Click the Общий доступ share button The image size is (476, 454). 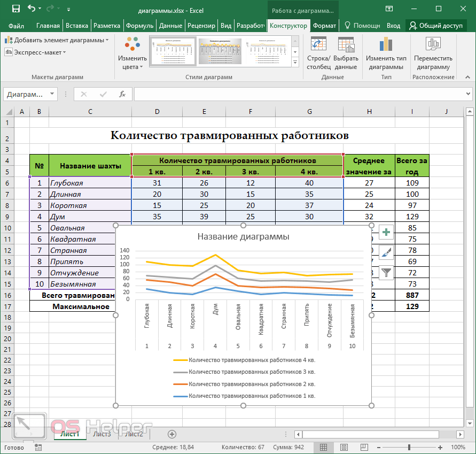coord(435,26)
